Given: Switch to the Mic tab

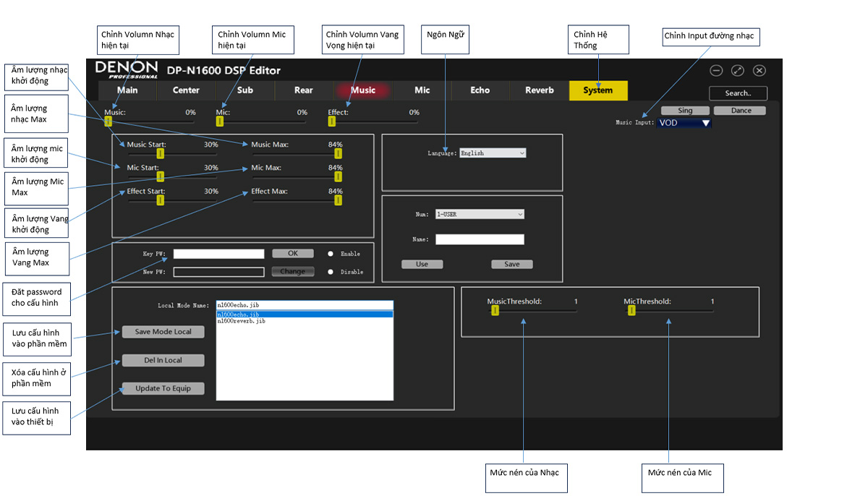Looking at the screenshot, I should [422, 90].
